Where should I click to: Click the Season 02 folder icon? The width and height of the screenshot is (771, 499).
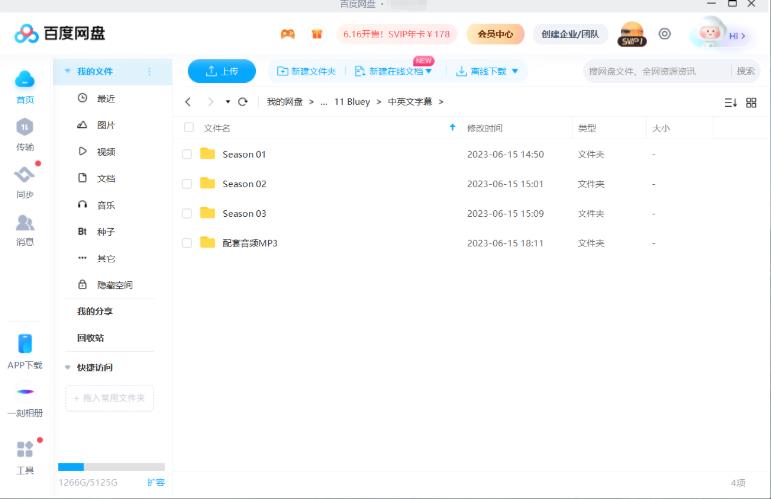(208, 183)
